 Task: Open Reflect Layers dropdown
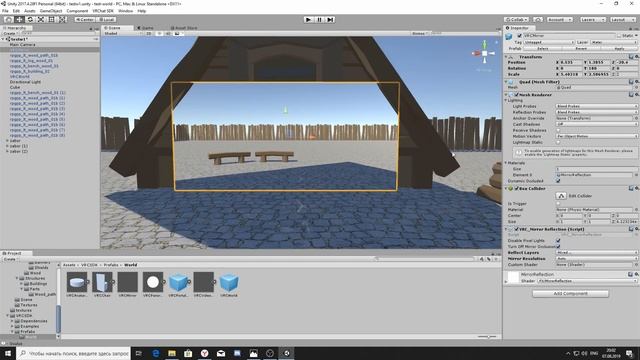click(x=596, y=253)
